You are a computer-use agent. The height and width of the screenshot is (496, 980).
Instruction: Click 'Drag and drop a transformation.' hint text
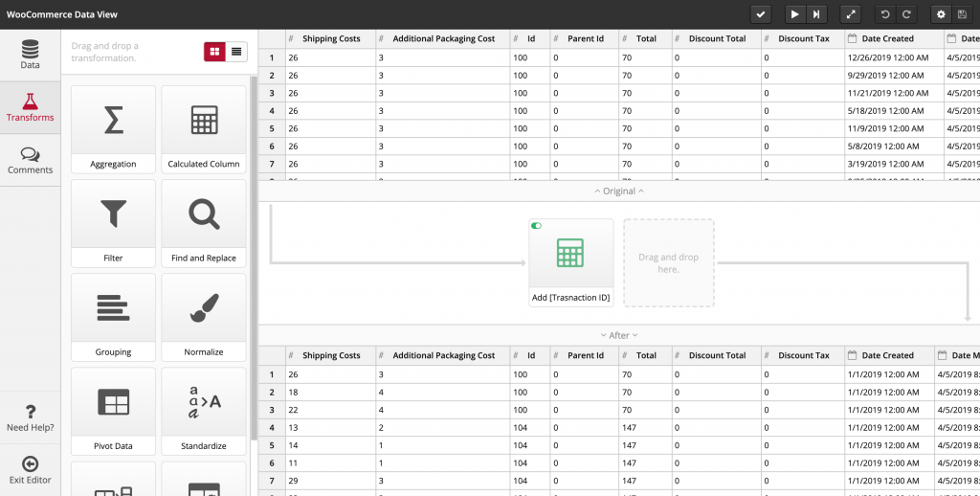(x=105, y=52)
